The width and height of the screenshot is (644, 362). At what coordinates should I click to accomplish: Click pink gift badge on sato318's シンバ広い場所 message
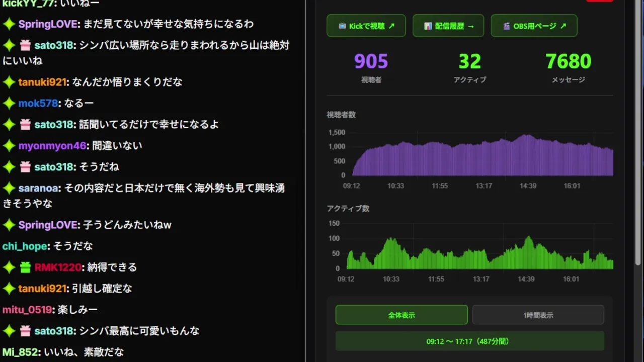click(25, 45)
